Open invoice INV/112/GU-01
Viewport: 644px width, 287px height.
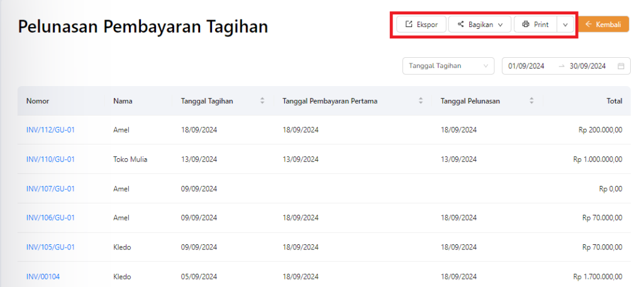(50, 130)
